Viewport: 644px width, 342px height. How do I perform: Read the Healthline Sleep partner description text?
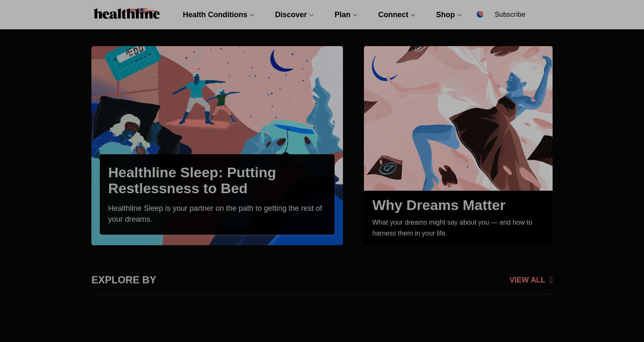[x=215, y=214]
